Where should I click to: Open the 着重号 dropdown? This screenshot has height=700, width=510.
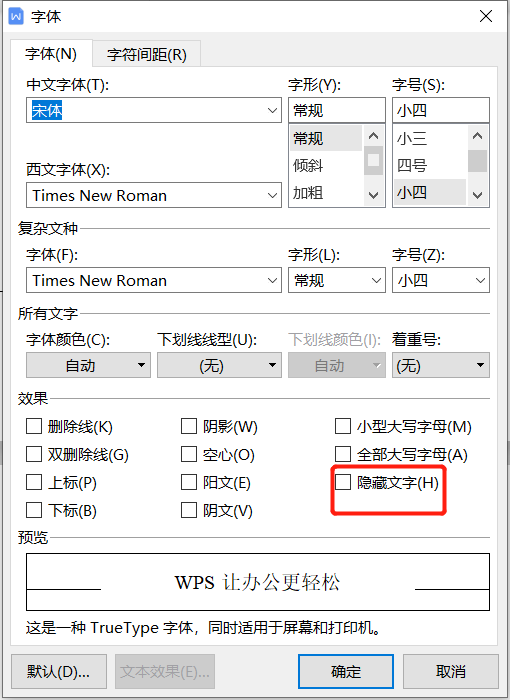pos(441,365)
